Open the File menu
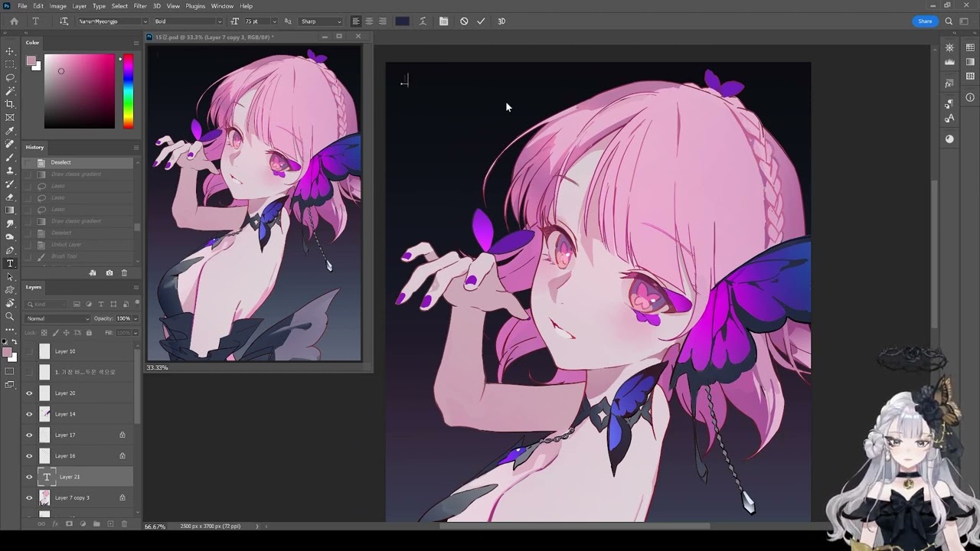The height and width of the screenshot is (551, 980). tap(22, 6)
